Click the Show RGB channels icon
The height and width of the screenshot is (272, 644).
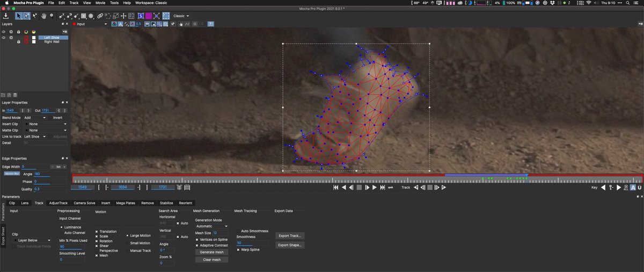[x=114, y=24]
